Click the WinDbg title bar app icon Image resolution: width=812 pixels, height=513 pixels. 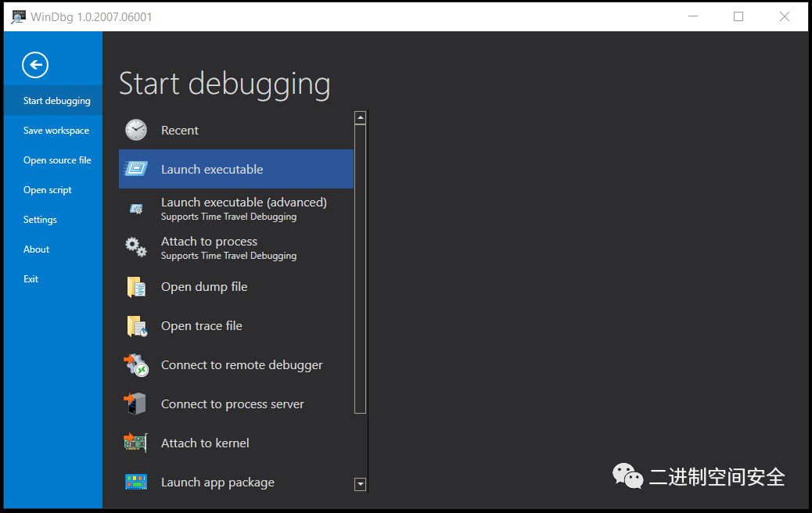[19, 16]
